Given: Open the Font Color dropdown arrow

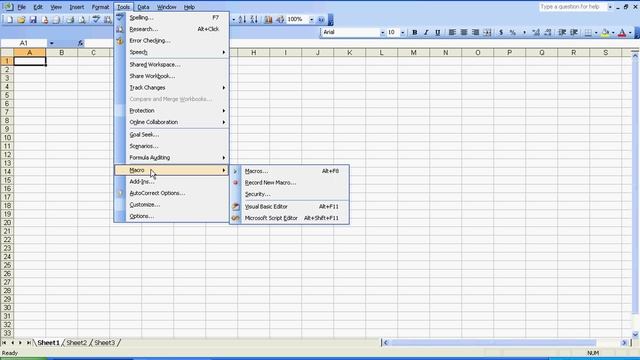Looking at the screenshot, I should pos(630,32).
